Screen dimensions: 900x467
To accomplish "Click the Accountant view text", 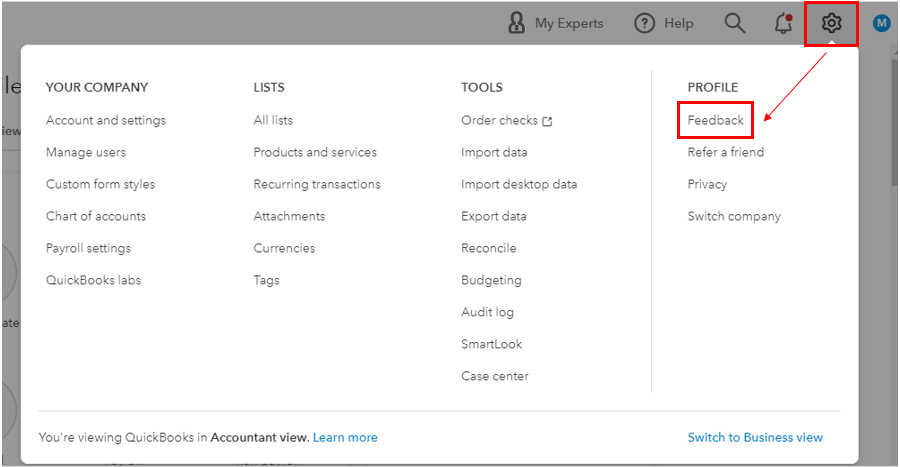I will click(x=259, y=438).
